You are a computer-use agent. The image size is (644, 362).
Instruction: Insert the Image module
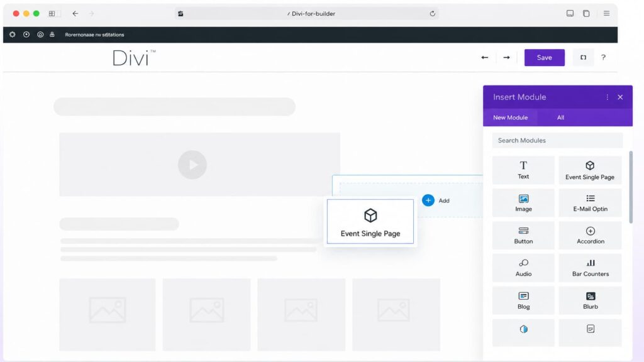click(x=523, y=203)
